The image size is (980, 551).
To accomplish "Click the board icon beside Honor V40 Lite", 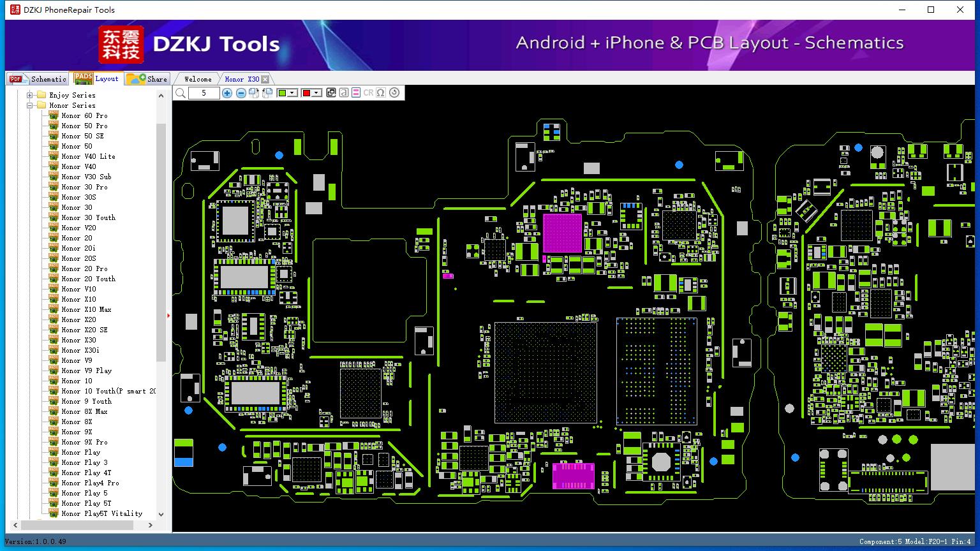I will coord(54,156).
